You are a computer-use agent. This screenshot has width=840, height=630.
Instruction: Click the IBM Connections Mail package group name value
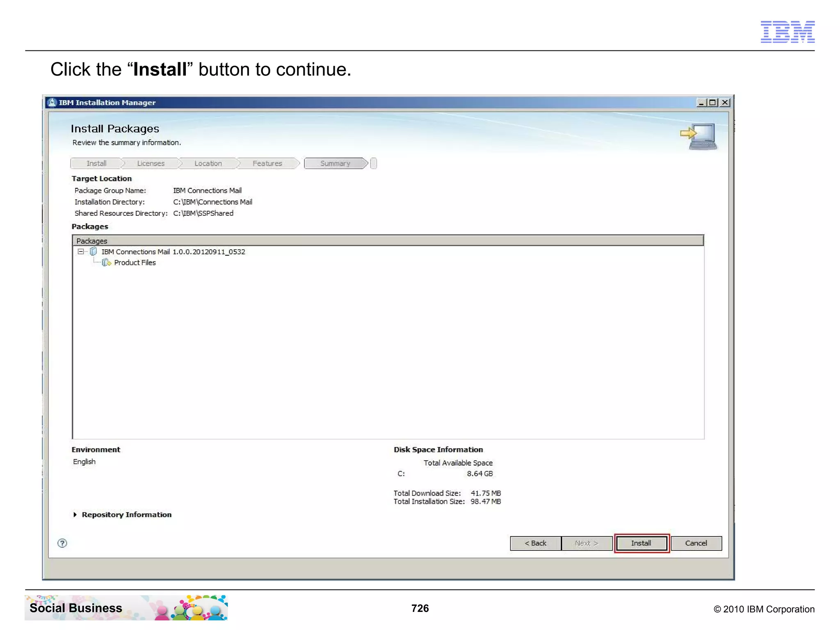[207, 191]
